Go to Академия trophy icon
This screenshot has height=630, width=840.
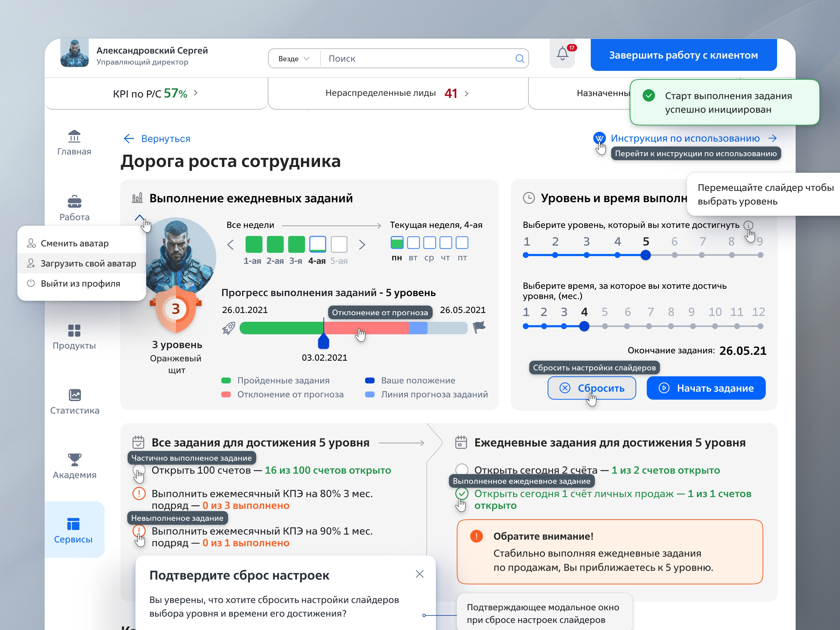click(x=75, y=459)
